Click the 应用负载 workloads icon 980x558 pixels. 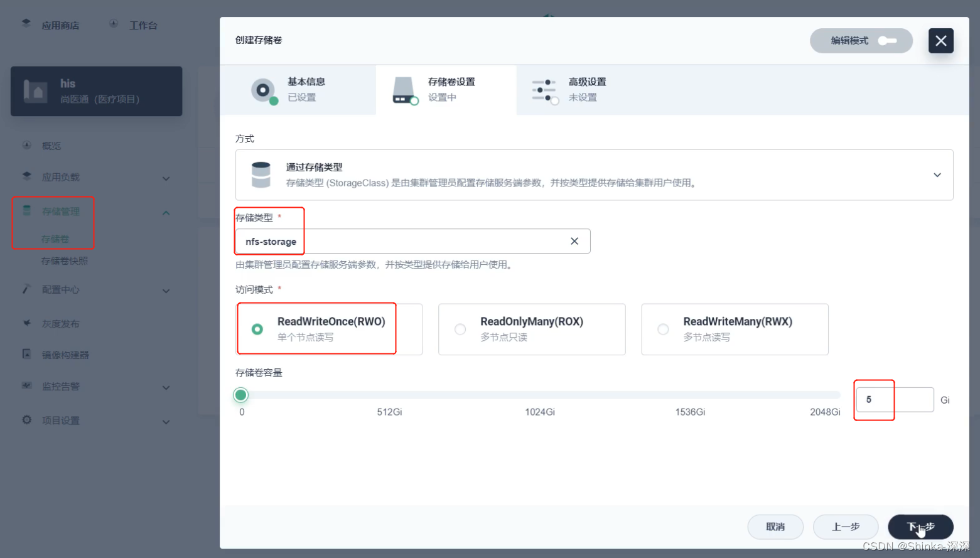(27, 176)
